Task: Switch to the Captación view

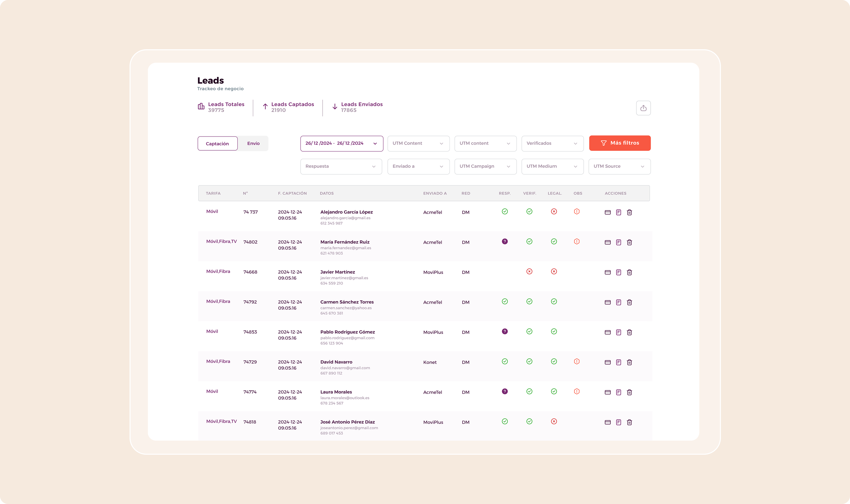Action: (217, 144)
